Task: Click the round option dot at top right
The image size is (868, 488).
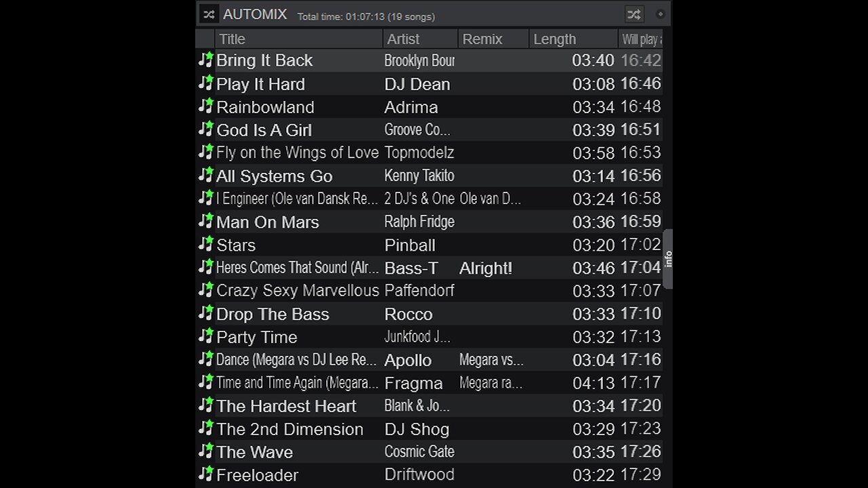Action: tap(660, 14)
